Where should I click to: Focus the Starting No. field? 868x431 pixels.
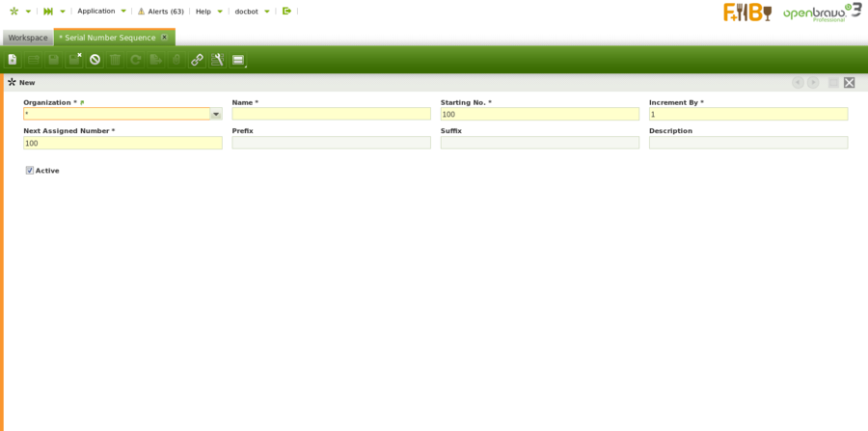pos(539,114)
